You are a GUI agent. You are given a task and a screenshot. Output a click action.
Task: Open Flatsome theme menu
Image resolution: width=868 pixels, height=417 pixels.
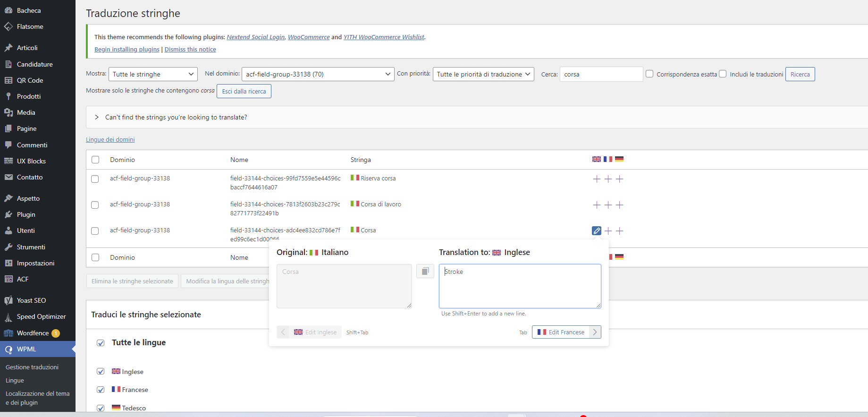[30, 26]
